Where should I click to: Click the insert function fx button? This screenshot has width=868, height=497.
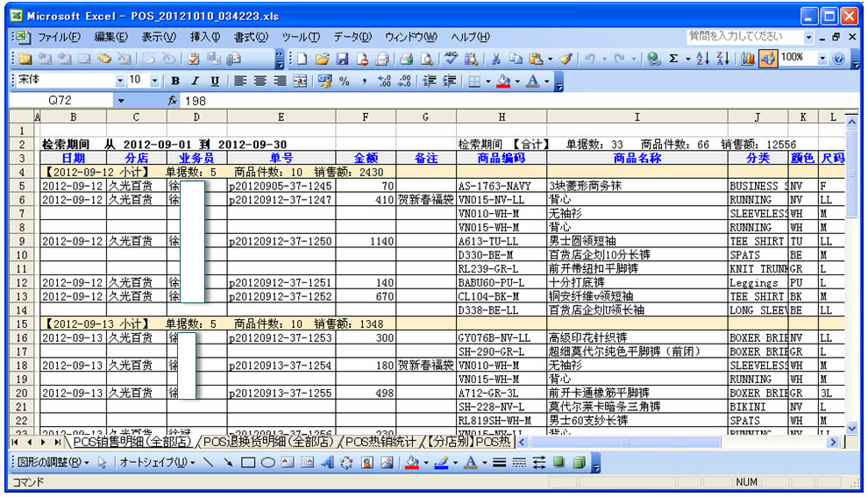pyautogui.click(x=173, y=101)
